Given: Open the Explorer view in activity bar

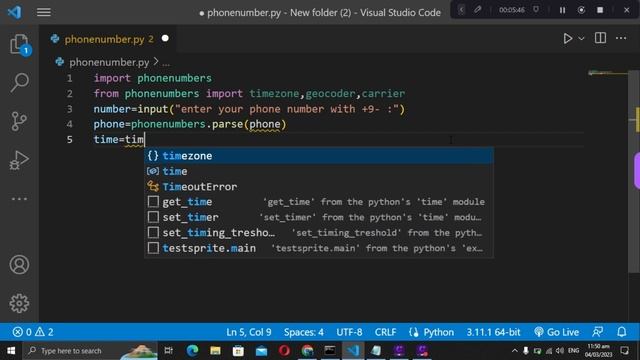Looking at the screenshot, I should pyautogui.click(x=19, y=44).
